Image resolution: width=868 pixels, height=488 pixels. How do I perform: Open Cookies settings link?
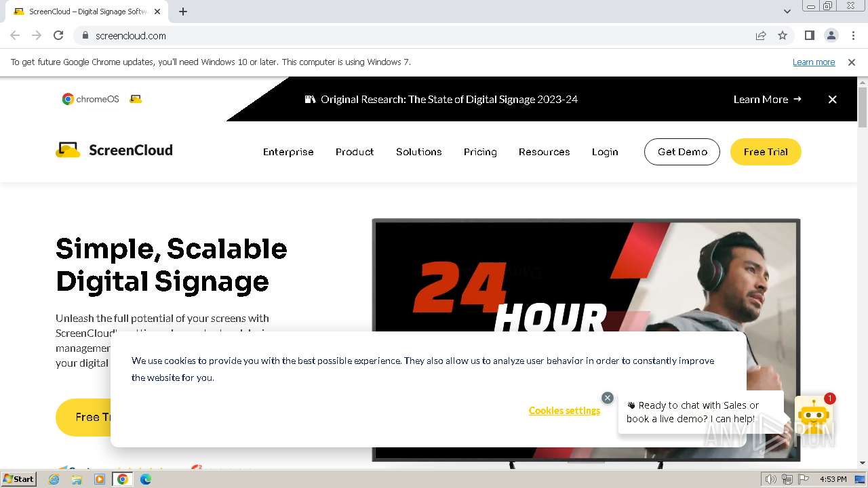point(564,411)
